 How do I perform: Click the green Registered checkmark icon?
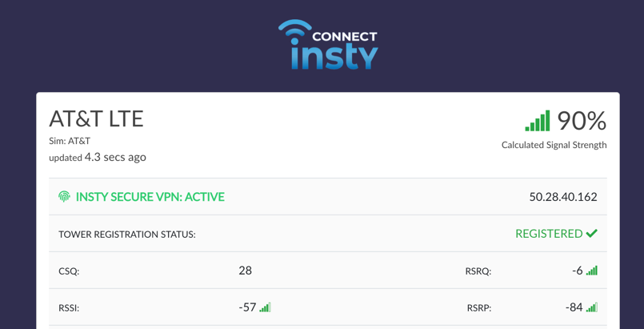pos(592,234)
